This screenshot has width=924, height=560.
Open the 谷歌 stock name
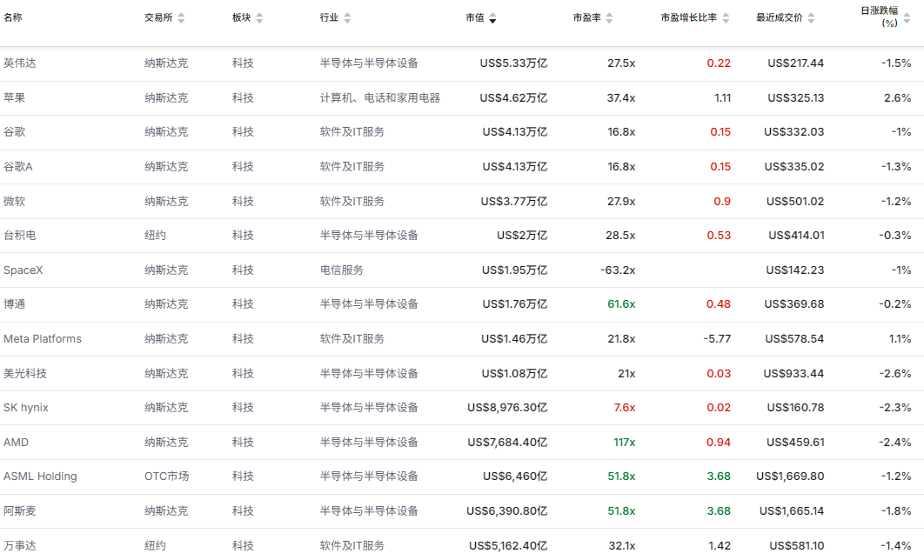[15, 132]
